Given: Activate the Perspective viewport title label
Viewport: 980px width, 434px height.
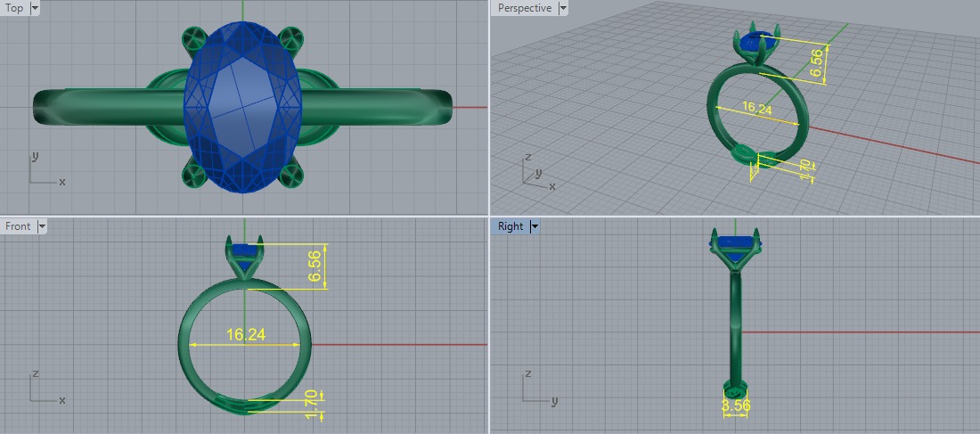Looking at the screenshot, I should [525, 8].
